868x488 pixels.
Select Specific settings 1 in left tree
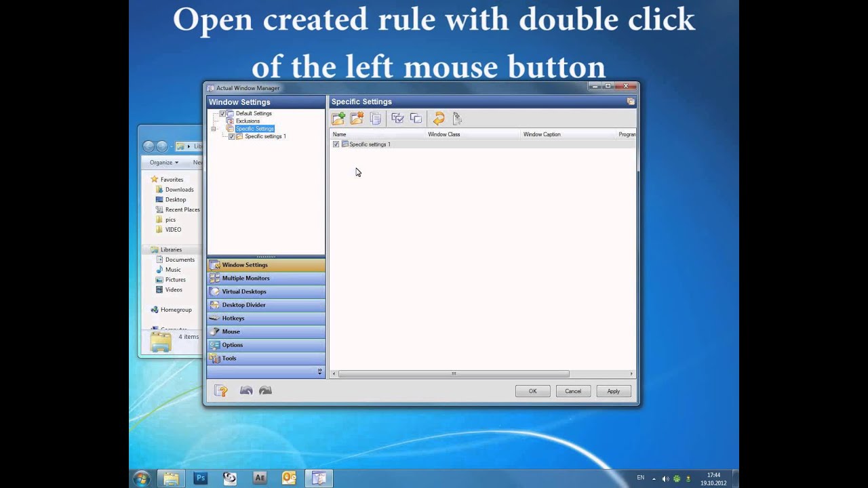pos(265,136)
